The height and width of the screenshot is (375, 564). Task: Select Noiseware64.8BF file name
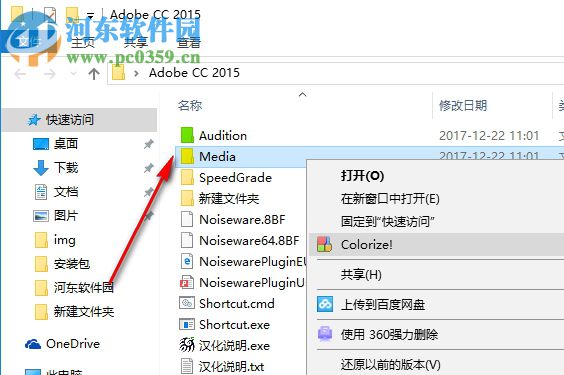pyautogui.click(x=249, y=241)
